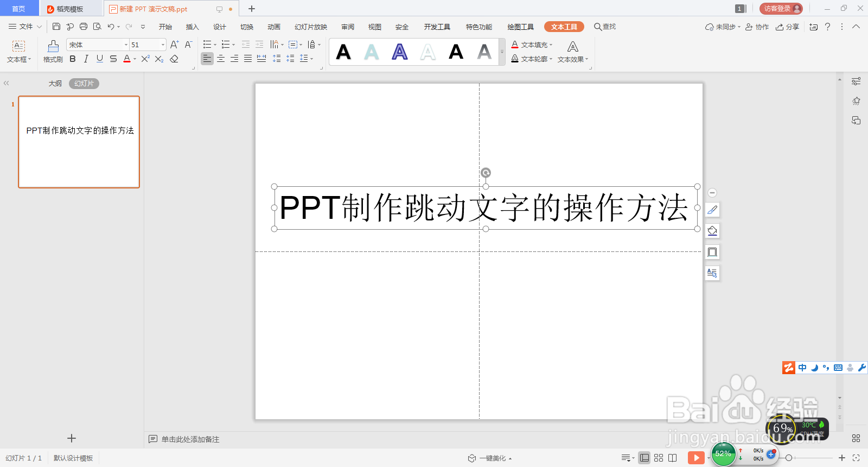Open the 插入 ribbon tab
Screen dimensions: 868x467
tap(193, 27)
